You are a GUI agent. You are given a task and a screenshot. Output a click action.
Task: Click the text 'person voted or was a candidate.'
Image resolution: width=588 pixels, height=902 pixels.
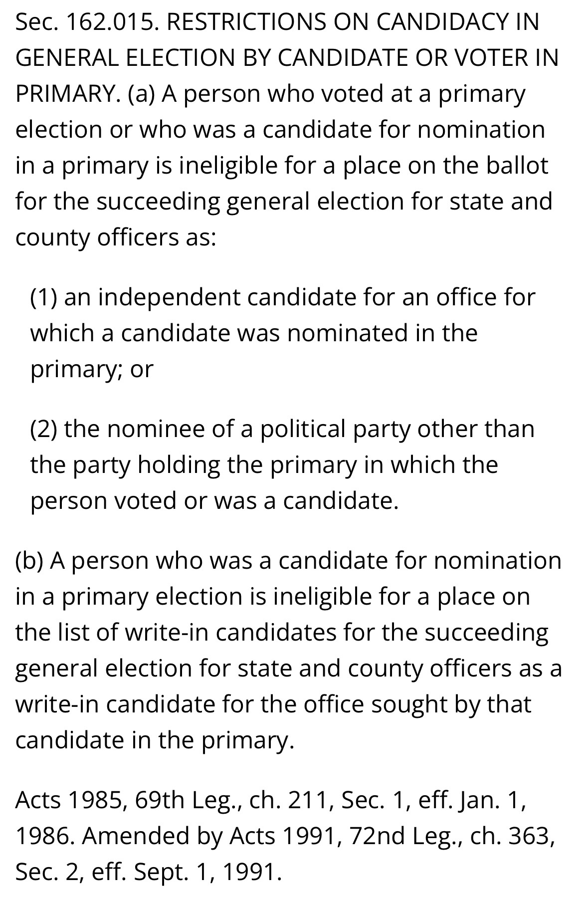[x=214, y=500]
